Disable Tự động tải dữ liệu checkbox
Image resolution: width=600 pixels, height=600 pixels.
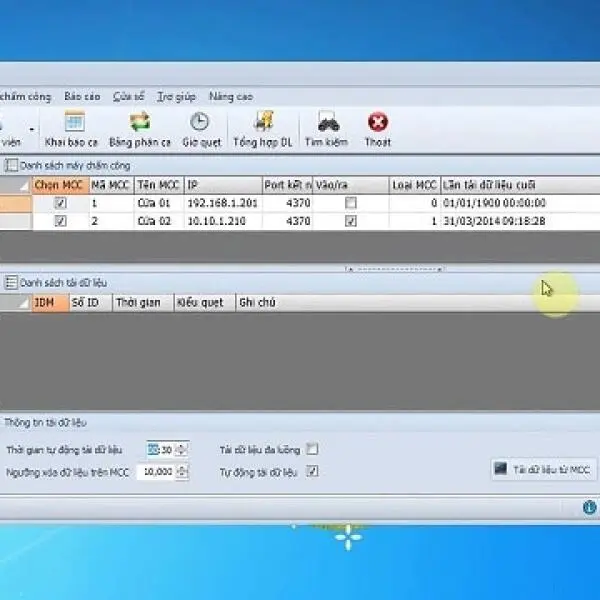click(313, 471)
